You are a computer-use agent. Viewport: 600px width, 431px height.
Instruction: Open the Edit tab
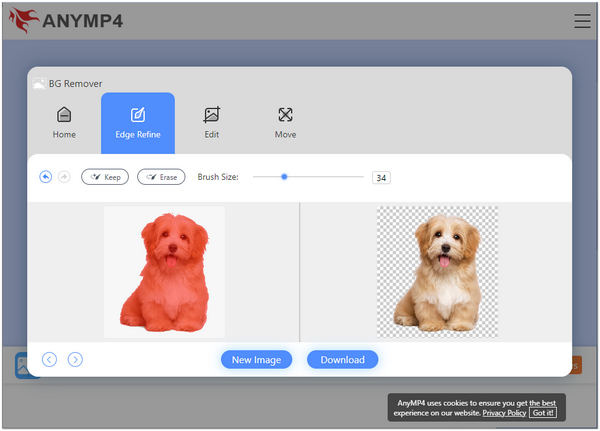211,122
